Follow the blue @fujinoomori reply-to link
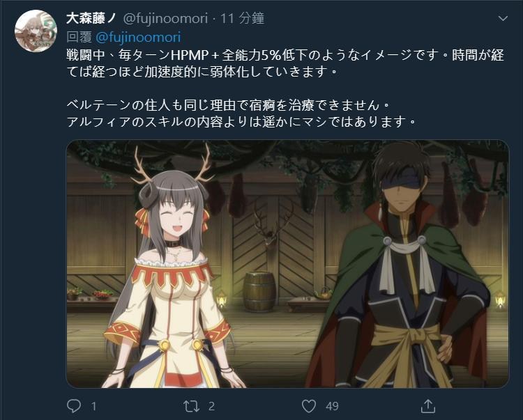 click(138, 38)
